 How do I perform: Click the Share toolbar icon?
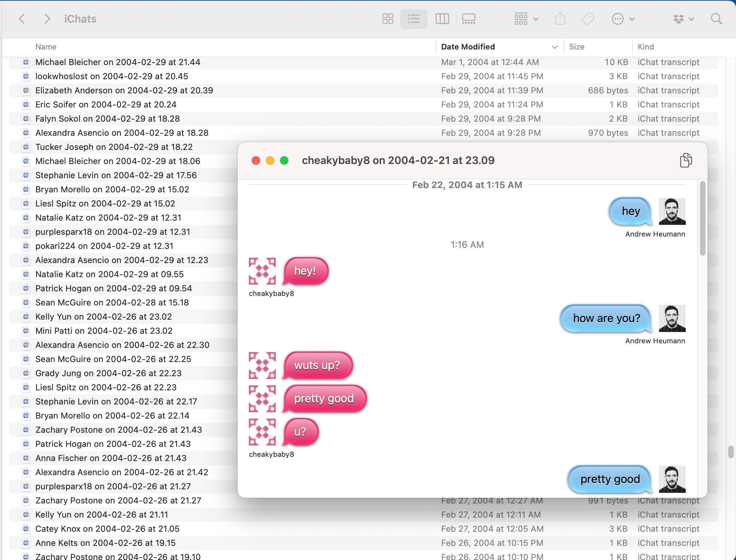[x=560, y=19]
